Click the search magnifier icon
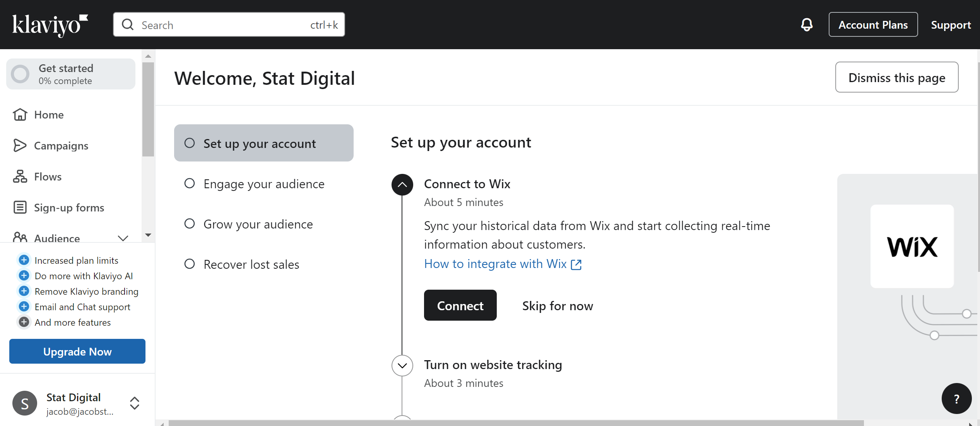 [127, 25]
